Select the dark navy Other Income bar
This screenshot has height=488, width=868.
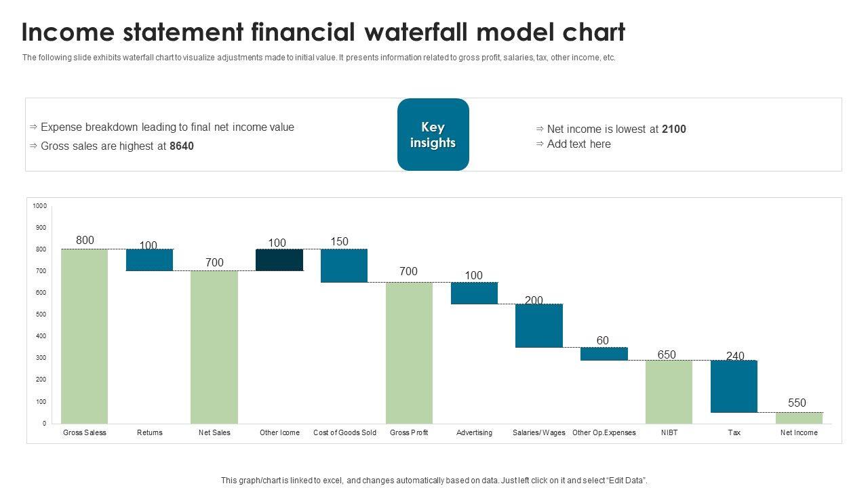(279, 260)
